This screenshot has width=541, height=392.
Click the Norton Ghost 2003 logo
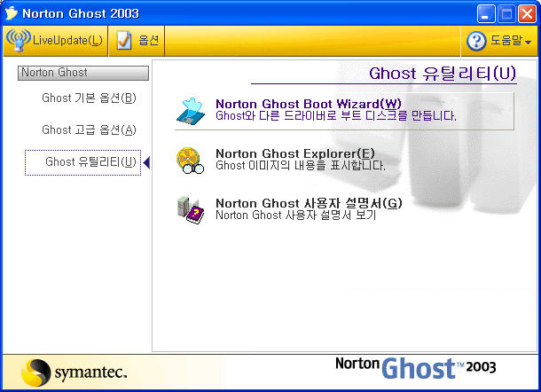point(415,367)
